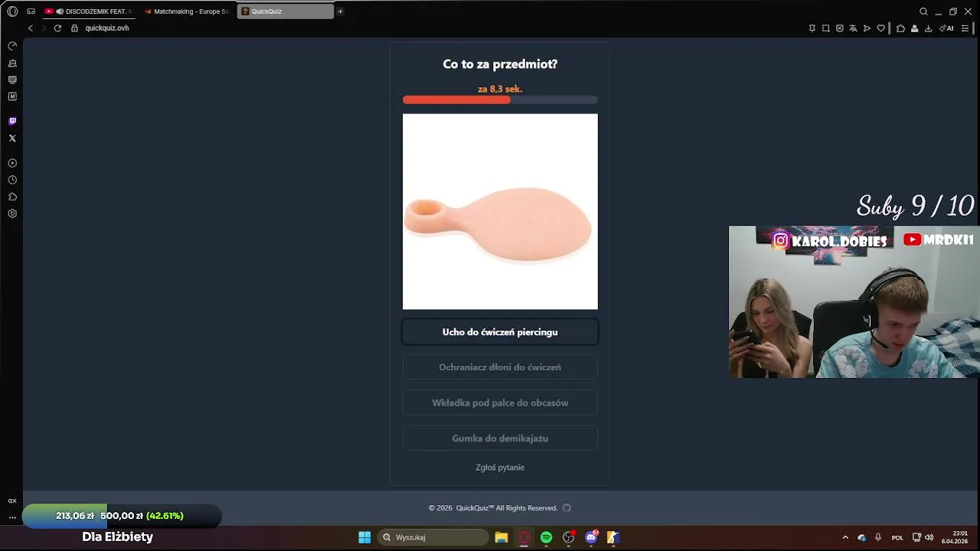Choose answer Ochraniacz dłoni do ćwiczeń
Screen dimensions: 980x551
coord(500,367)
